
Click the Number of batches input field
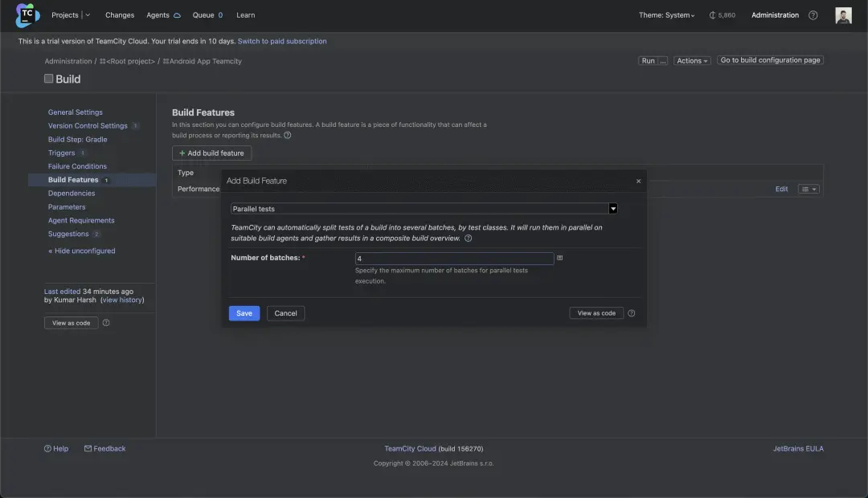(x=454, y=259)
